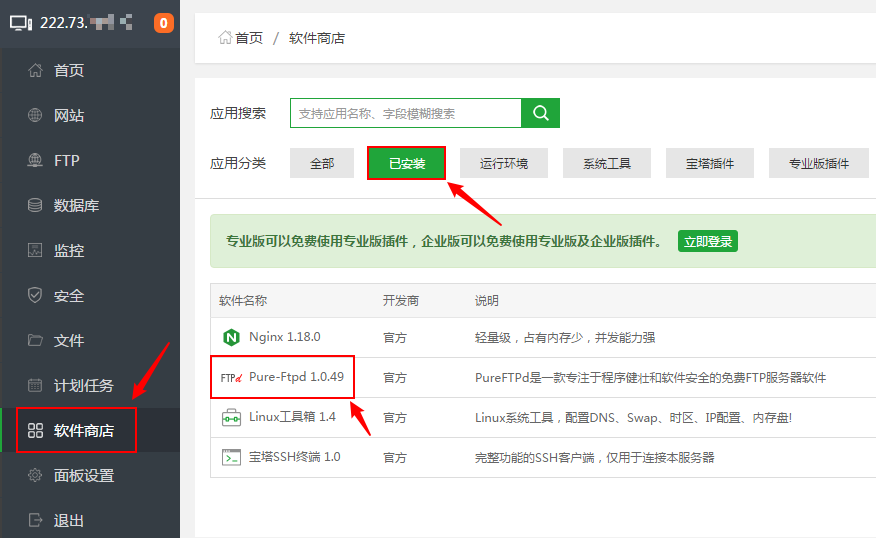Focus the 应用搜索 input field
This screenshot has height=538, width=876.
pyautogui.click(x=405, y=113)
